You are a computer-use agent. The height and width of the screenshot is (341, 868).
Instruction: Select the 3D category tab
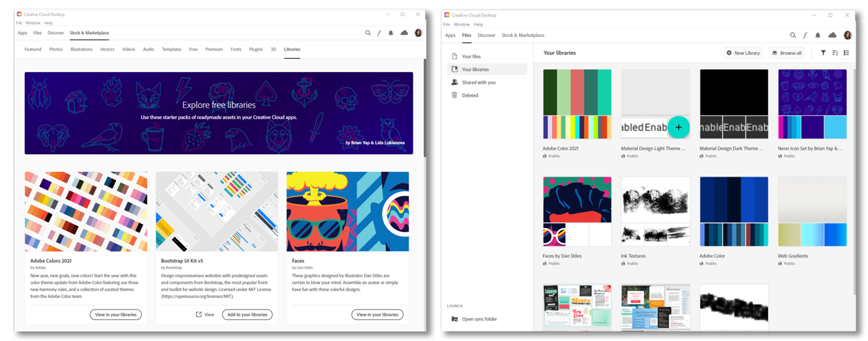[x=273, y=49]
